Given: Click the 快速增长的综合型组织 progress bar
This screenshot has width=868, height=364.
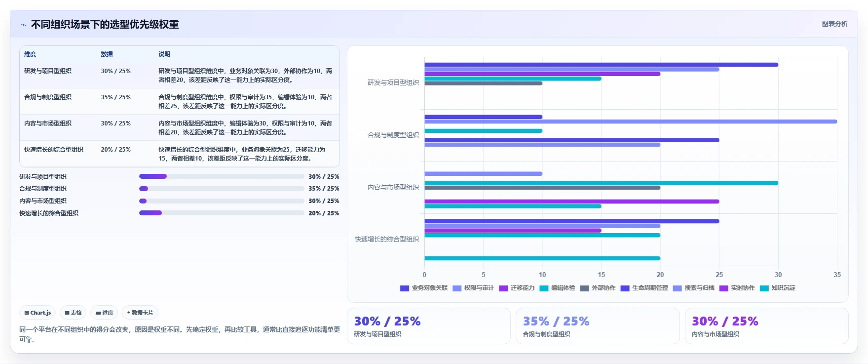Looking at the screenshot, I should pyautogui.click(x=222, y=213).
